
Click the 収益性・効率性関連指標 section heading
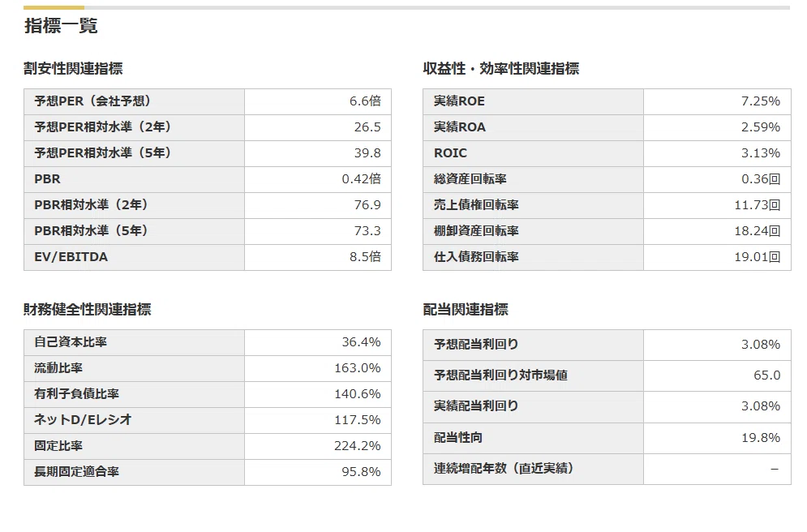pyautogui.click(x=500, y=68)
